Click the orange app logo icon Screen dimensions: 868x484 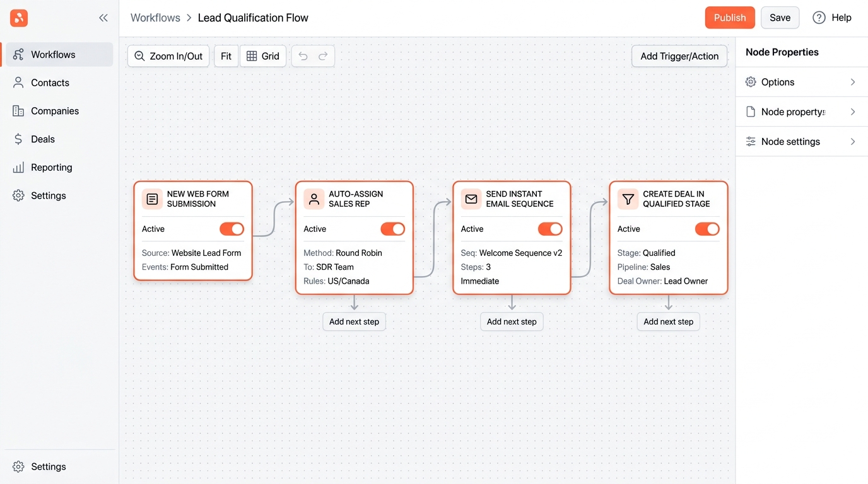pos(19,18)
